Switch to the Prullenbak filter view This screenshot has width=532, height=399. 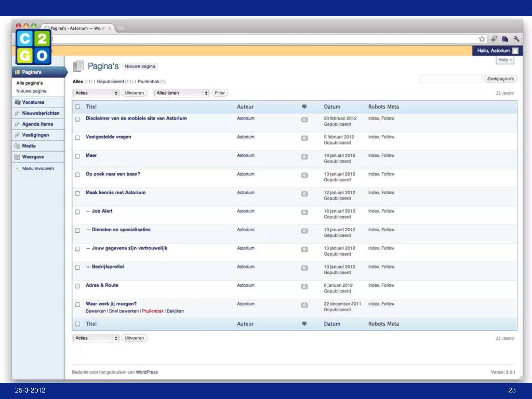pyautogui.click(x=148, y=82)
